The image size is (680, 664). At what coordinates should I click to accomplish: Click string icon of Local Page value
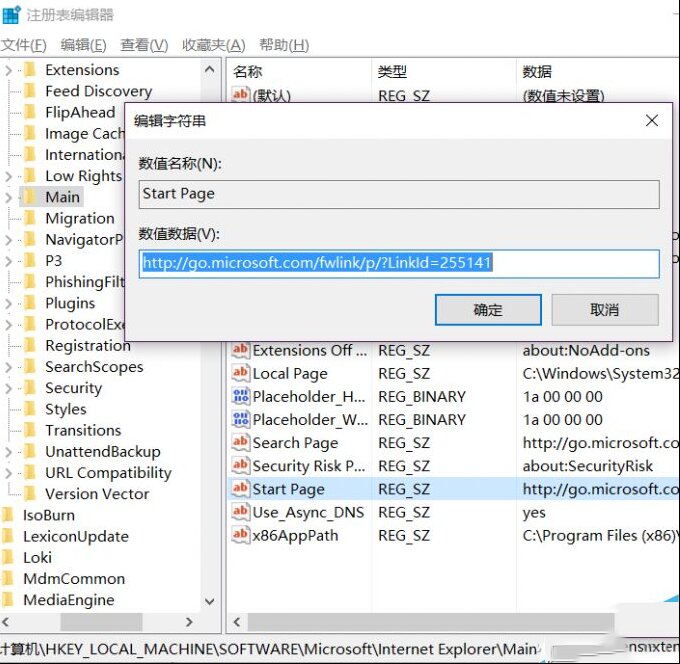click(241, 373)
